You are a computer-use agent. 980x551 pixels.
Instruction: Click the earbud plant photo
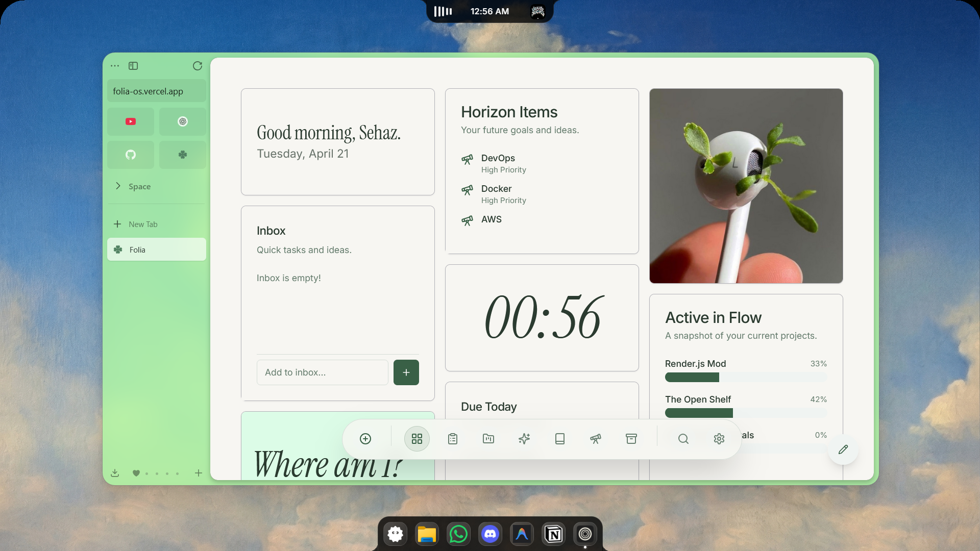click(746, 186)
